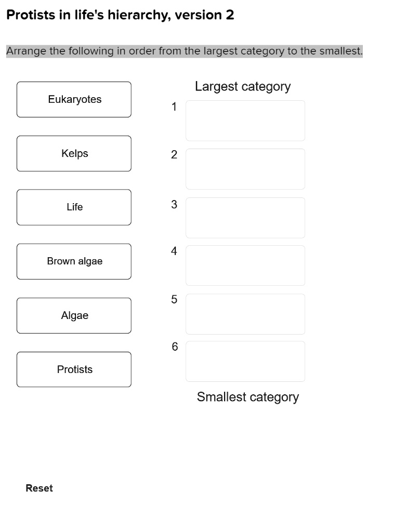Select the Brown algae answer tile

(x=74, y=261)
